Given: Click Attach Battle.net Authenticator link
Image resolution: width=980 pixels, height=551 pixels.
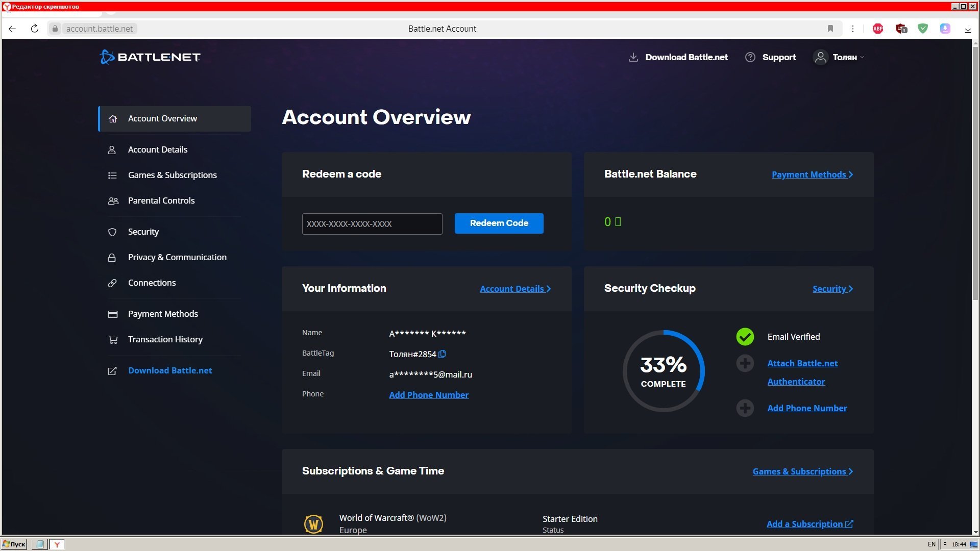Looking at the screenshot, I should click(x=802, y=372).
